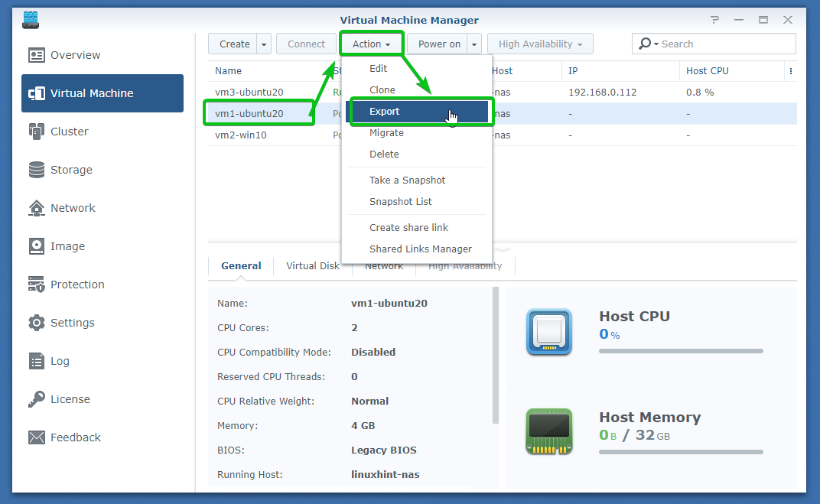Select the Virtual Machine sidebar icon
The image size is (820, 504).
tap(37, 93)
